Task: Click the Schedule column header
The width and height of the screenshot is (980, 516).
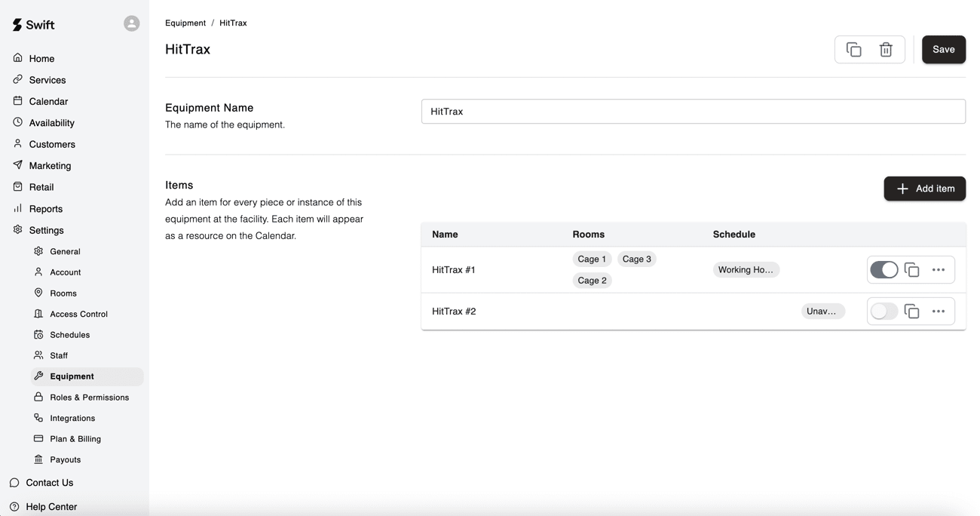Action: (x=734, y=235)
